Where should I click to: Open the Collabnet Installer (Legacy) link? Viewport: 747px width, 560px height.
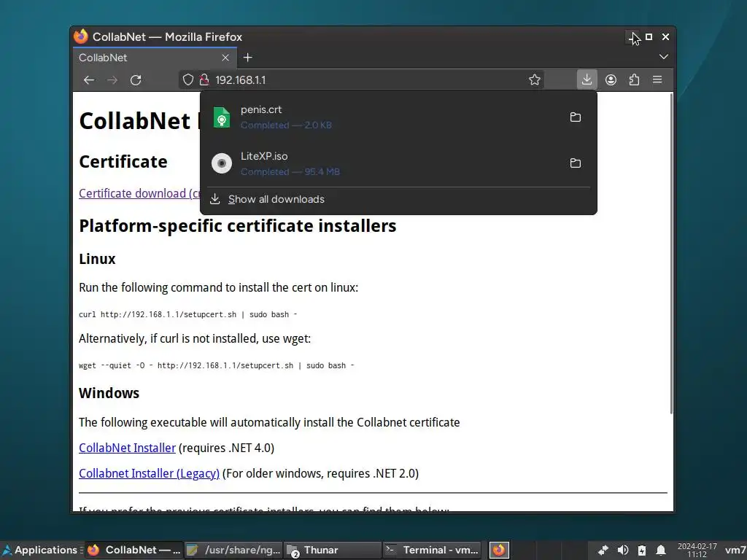(149, 473)
